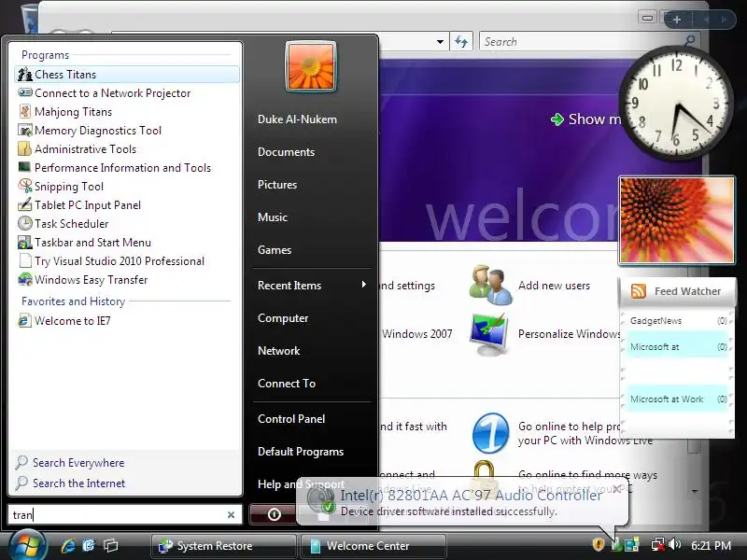Click Switch between windows Quick Launch icon
This screenshot has width=747, height=560.
point(110,546)
